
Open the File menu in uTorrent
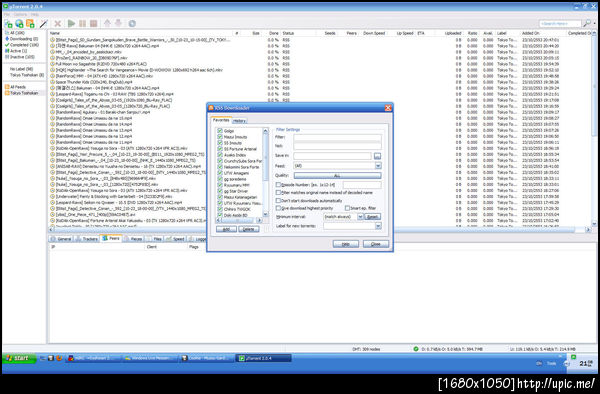(7, 15)
